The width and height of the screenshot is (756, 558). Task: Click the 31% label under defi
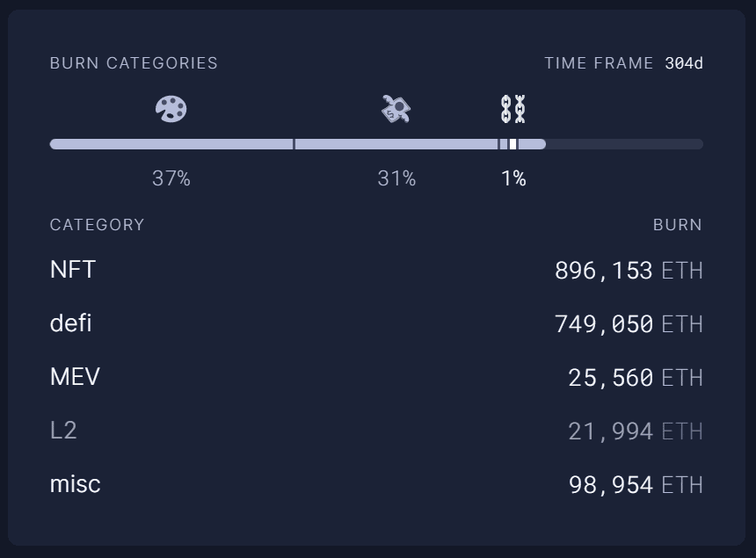tap(396, 178)
